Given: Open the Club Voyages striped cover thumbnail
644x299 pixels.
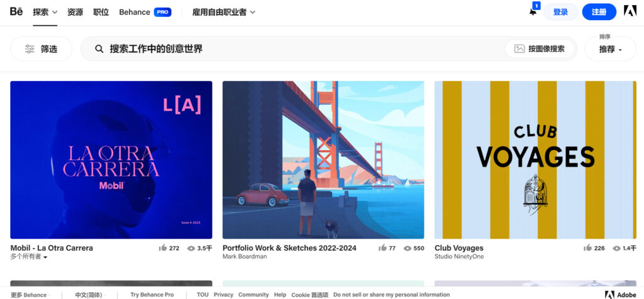Looking at the screenshot, I should pos(536,160).
